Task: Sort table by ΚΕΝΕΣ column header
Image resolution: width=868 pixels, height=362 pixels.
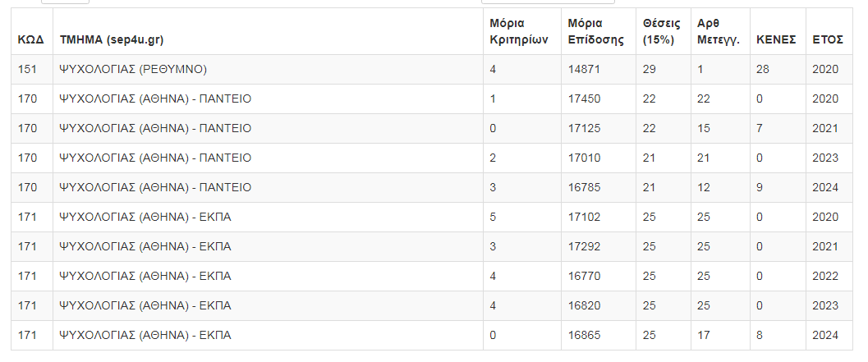Action: pyautogui.click(x=776, y=39)
